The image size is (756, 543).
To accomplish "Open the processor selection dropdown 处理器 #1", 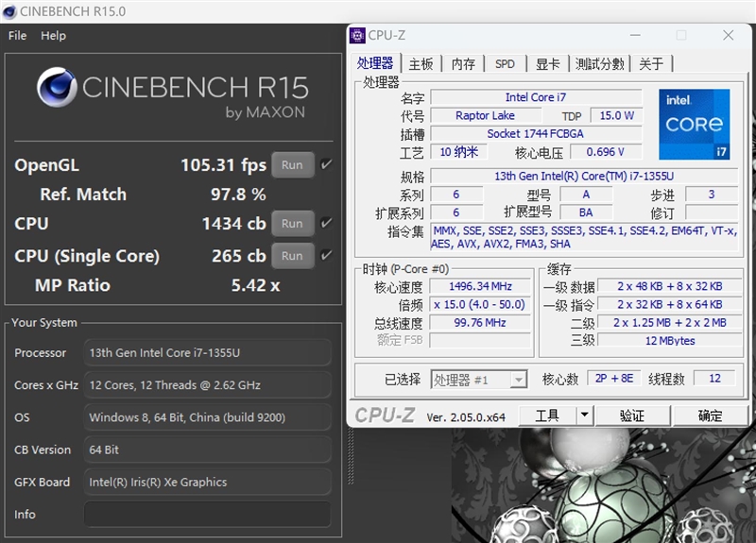I will click(479, 380).
